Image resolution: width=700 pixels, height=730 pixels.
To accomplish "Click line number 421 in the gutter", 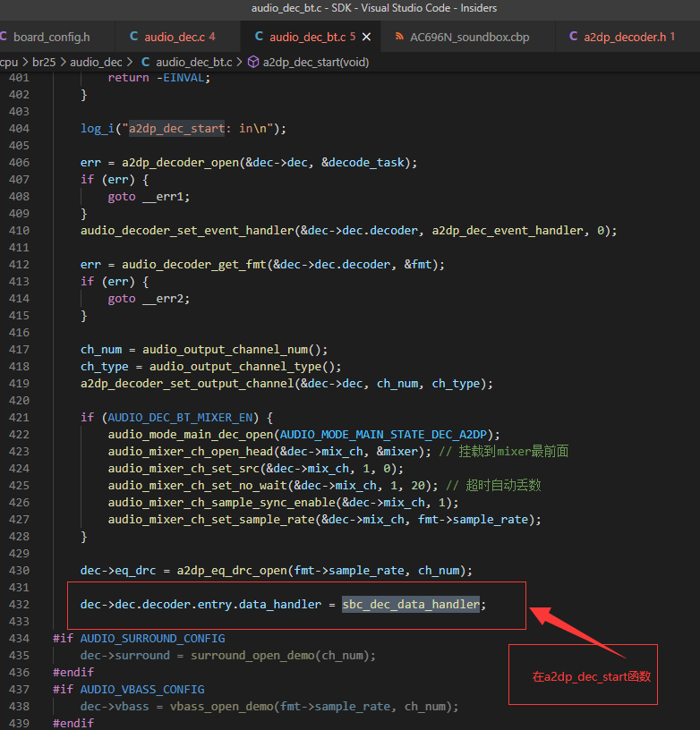I will (x=19, y=418).
